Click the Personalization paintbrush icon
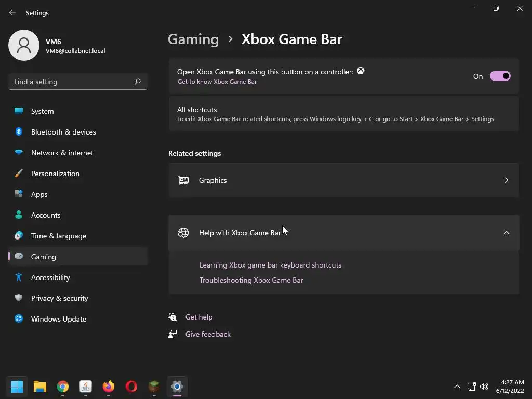The height and width of the screenshot is (399, 532). click(19, 174)
